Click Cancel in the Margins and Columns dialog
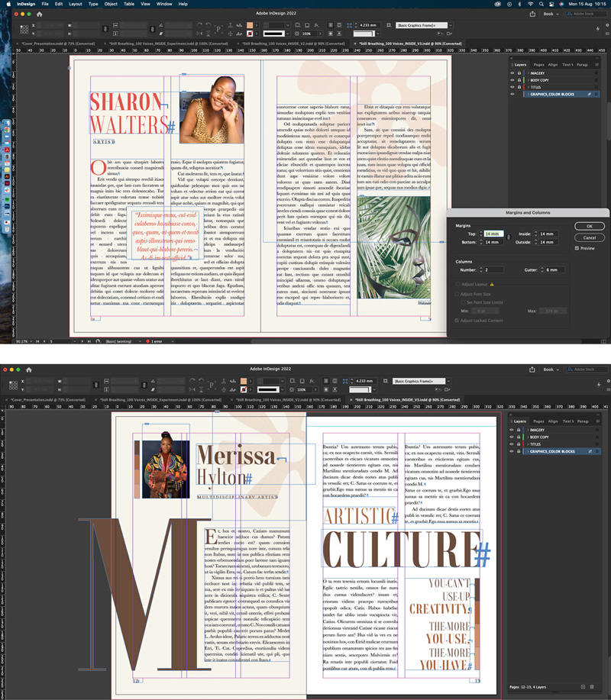 (x=589, y=237)
